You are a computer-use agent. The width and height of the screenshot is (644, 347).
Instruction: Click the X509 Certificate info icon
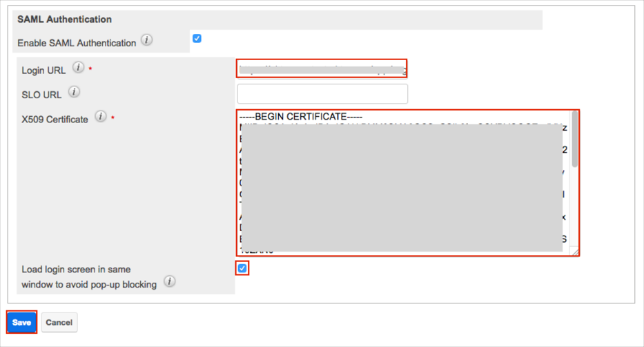(101, 117)
